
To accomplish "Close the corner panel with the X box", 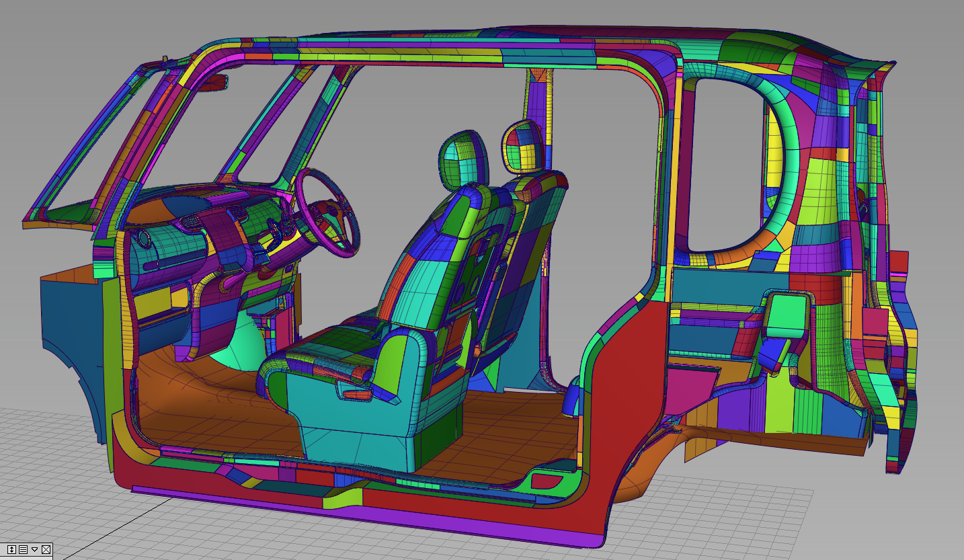I will tap(46, 549).
